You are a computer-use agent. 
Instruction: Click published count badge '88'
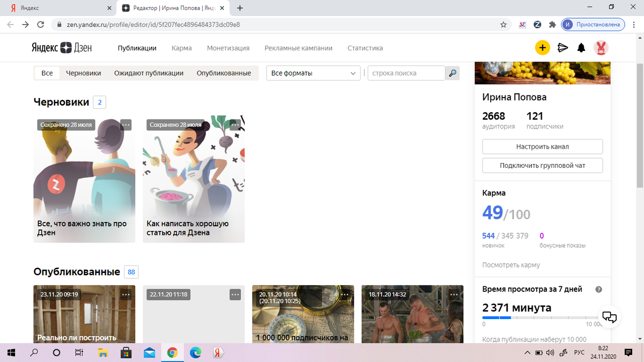(131, 272)
